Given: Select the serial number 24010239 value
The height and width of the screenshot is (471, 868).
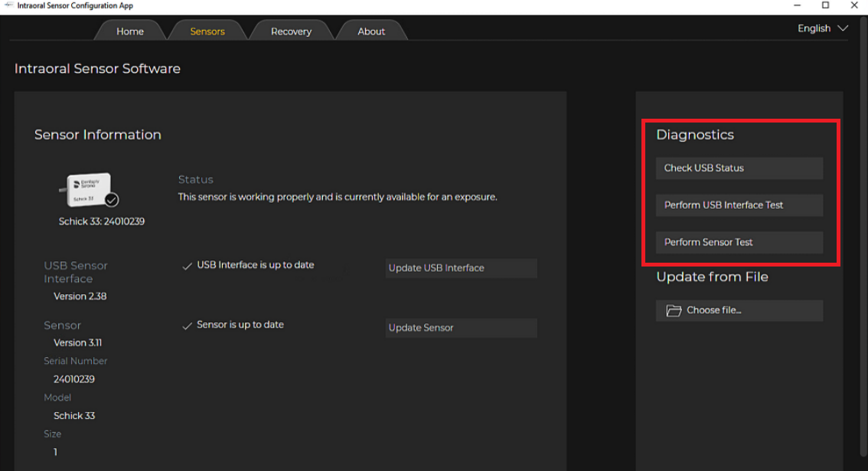Looking at the screenshot, I should click(x=74, y=379).
